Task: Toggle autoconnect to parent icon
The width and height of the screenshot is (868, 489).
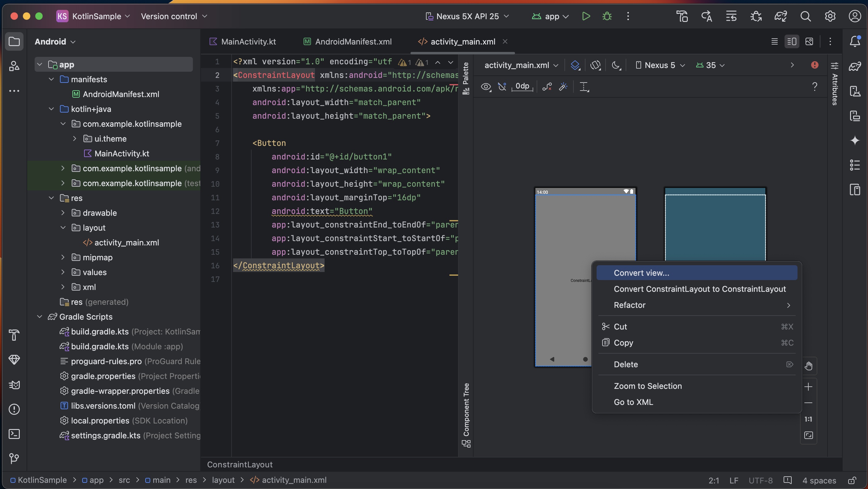Action: pyautogui.click(x=502, y=87)
